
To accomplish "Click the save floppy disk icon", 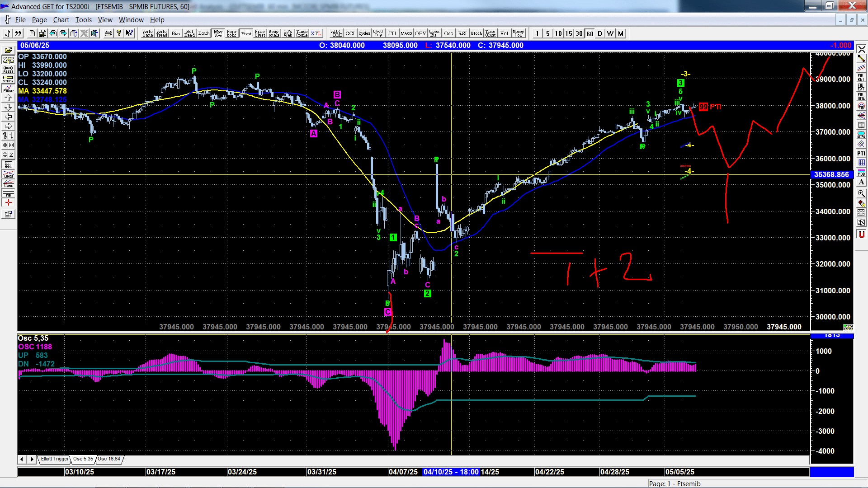I will [42, 33].
